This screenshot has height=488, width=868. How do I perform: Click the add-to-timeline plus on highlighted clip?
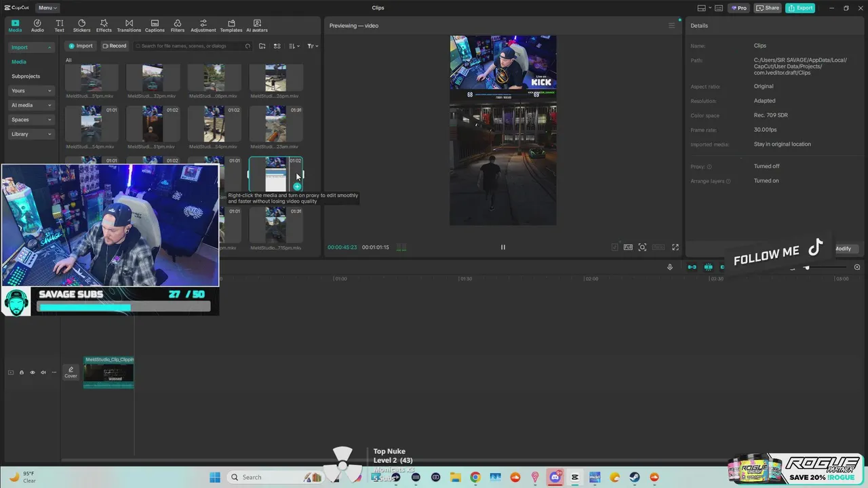(x=297, y=186)
